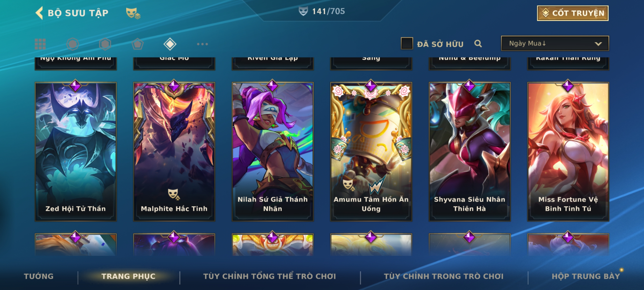Open more filters three-dot icon

tap(202, 44)
